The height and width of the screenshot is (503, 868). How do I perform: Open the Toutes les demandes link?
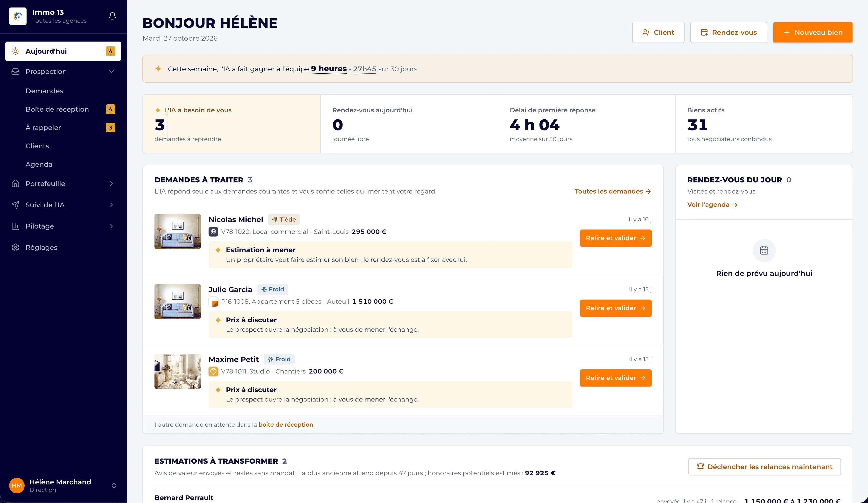coord(612,191)
